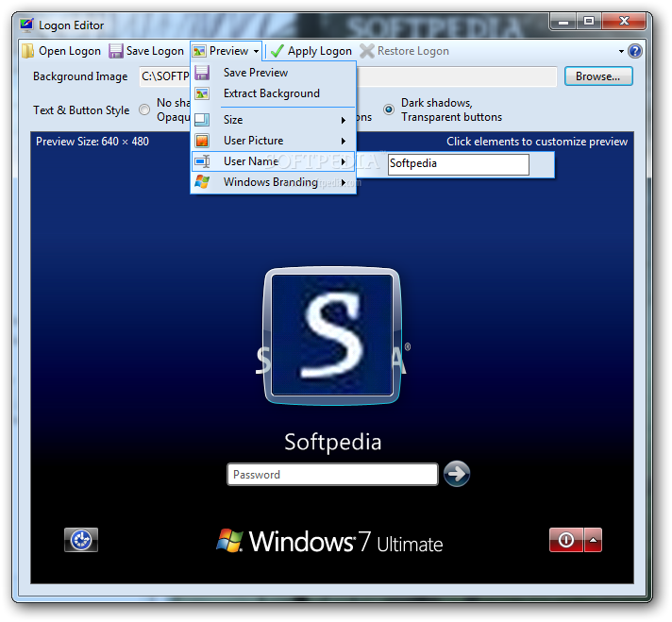Viewport: 672px width, 622px height.
Task: Click the user picture thumbnail in the preview
Action: point(332,336)
